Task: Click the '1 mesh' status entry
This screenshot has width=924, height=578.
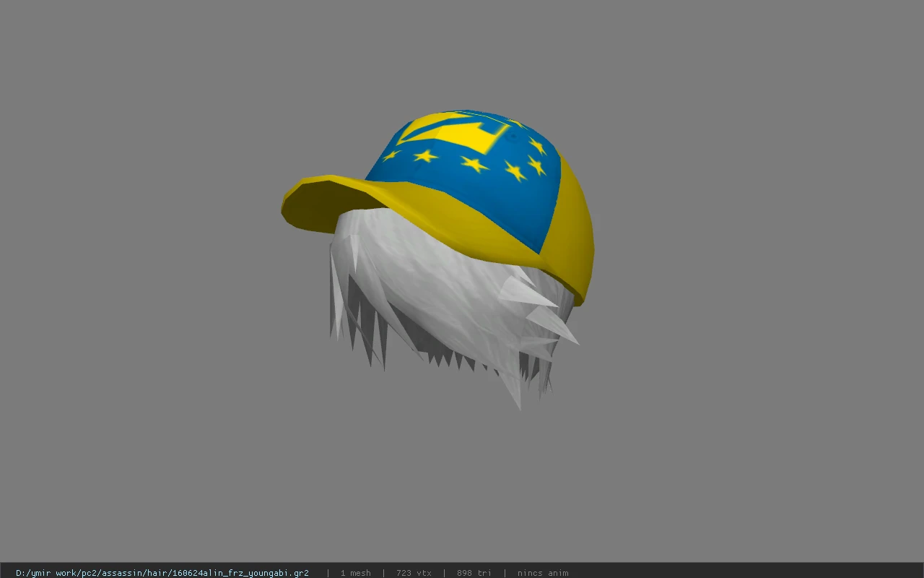Action: tap(355, 573)
